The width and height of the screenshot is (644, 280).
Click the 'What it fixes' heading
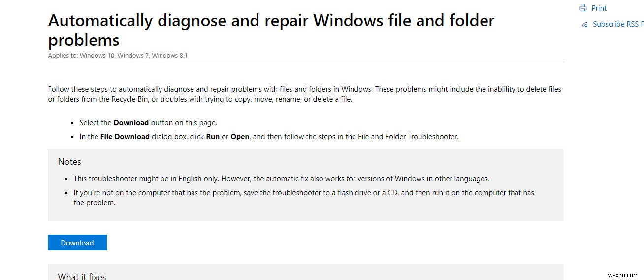(x=82, y=277)
